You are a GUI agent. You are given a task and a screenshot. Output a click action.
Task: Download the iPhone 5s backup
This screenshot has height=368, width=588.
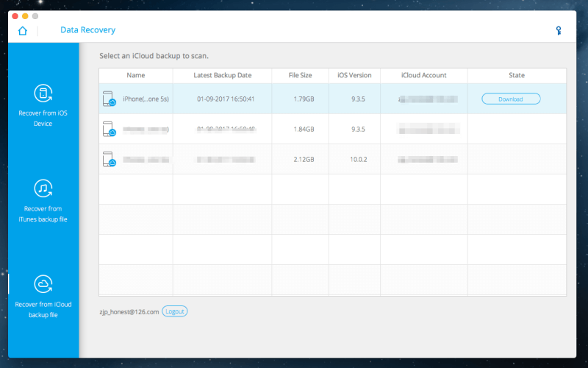click(511, 99)
